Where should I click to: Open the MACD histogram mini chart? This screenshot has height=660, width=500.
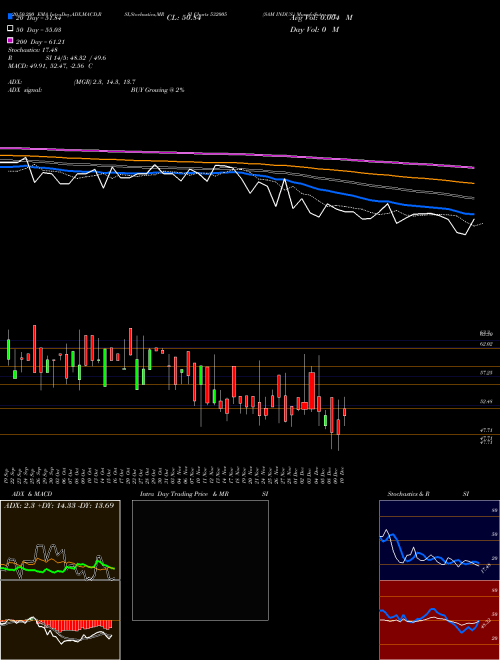pos(60,620)
